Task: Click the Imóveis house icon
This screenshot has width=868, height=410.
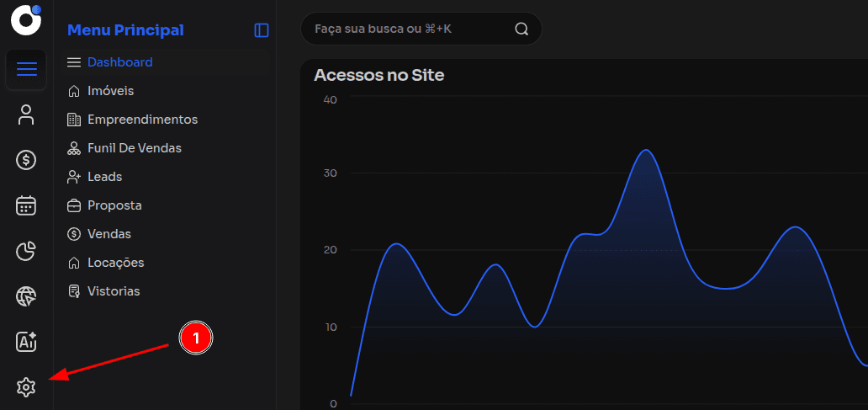Action: tap(74, 91)
